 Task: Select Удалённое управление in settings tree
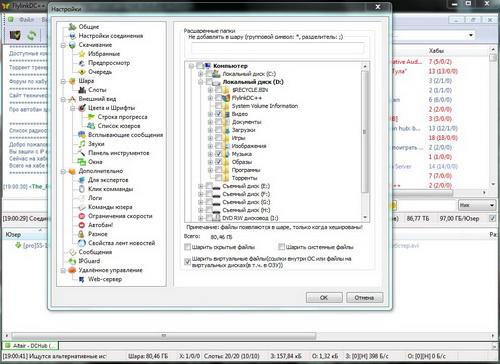coord(110,270)
